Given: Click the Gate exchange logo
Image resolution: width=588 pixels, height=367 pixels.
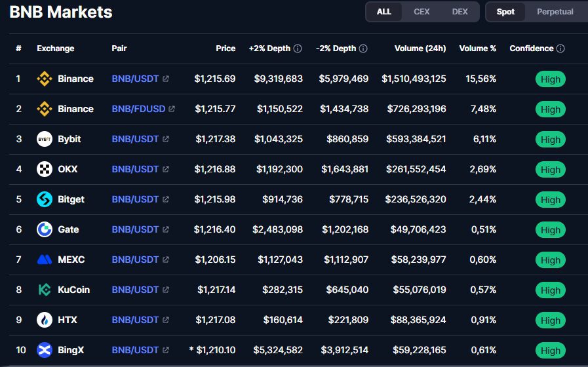Looking at the screenshot, I should pos(45,229).
